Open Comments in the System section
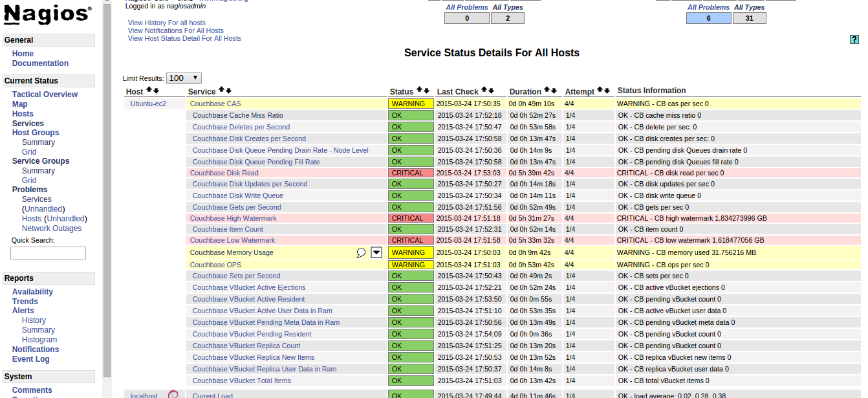This screenshot has height=398, width=868. tap(32, 390)
